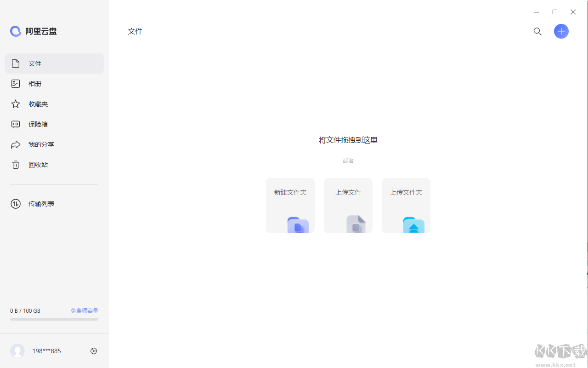Click the 阿里云盘 logo
This screenshot has height=368, width=588.
[33, 31]
